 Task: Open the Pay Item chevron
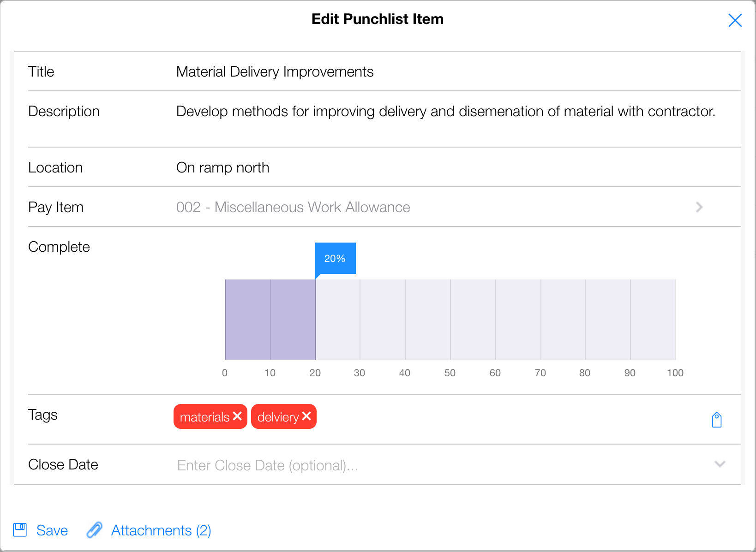[x=699, y=207]
